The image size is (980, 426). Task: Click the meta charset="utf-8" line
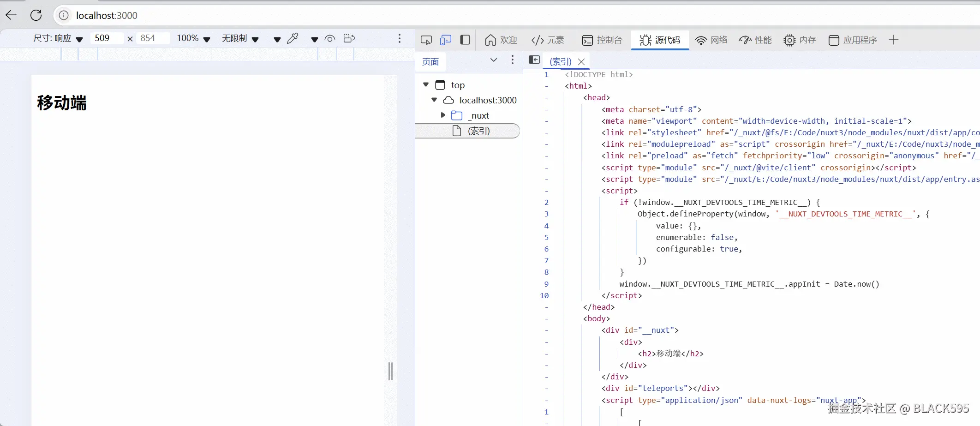[x=651, y=109]
